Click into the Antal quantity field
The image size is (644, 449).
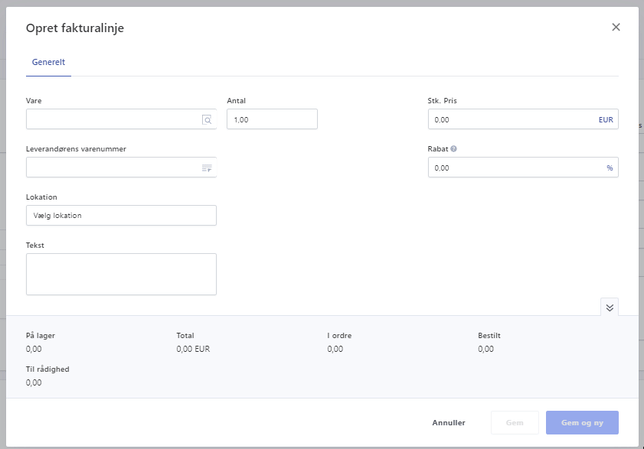pyautogui.click(x=272, y=120)
